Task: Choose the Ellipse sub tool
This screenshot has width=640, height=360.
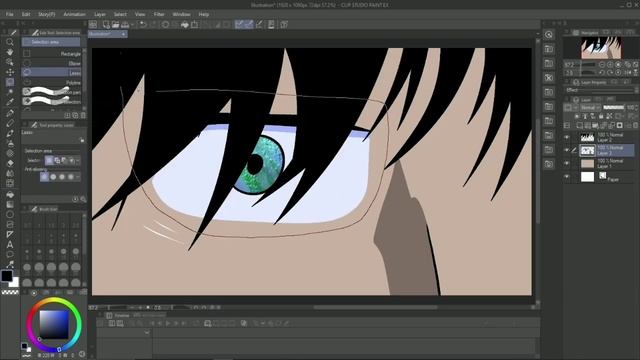Action: coord(51,63)
